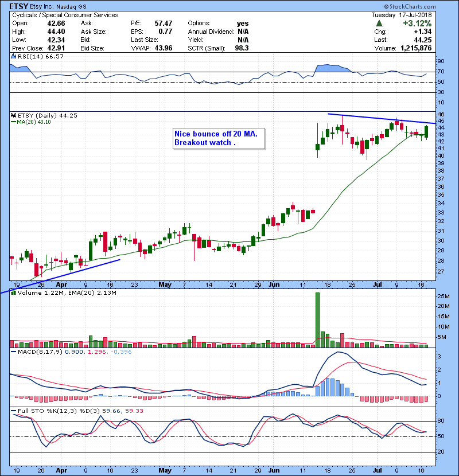Click the volume axis label 25M
Image resolution: width=459 pixels, height=476 pixels.
(443, 296)
